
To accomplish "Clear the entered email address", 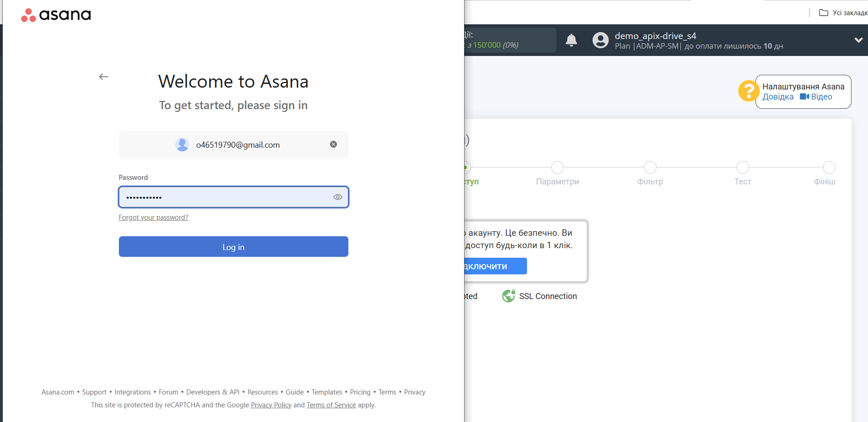I will tap(333, 144).
